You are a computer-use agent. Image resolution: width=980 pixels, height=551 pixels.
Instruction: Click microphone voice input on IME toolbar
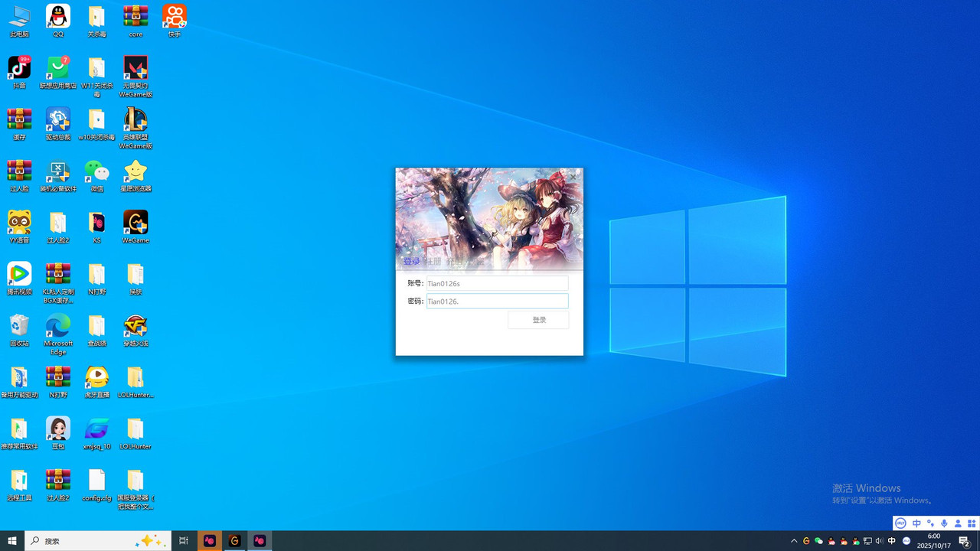pyautogui.click(x=944, y=523)
